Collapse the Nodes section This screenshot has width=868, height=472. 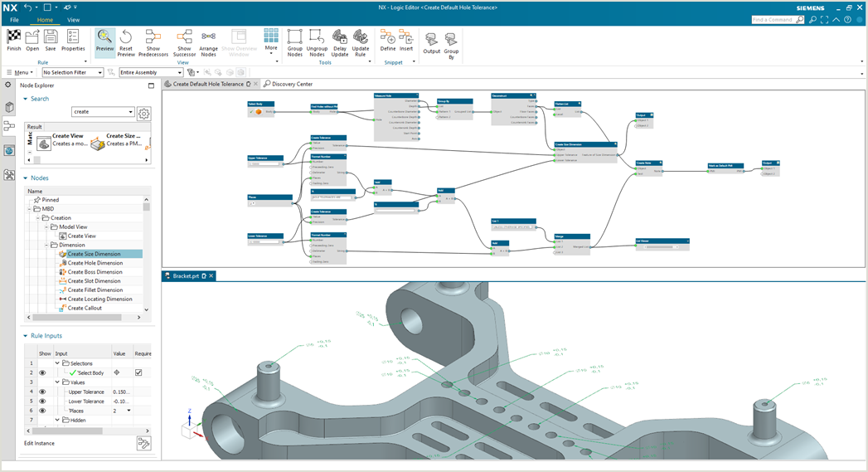coord(26,178)
